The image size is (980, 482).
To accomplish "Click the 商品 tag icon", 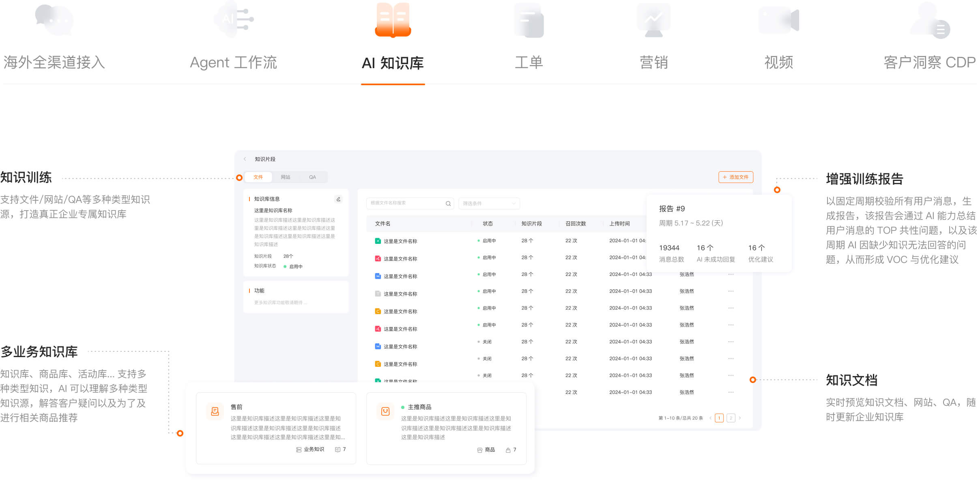I will (480, 450).
